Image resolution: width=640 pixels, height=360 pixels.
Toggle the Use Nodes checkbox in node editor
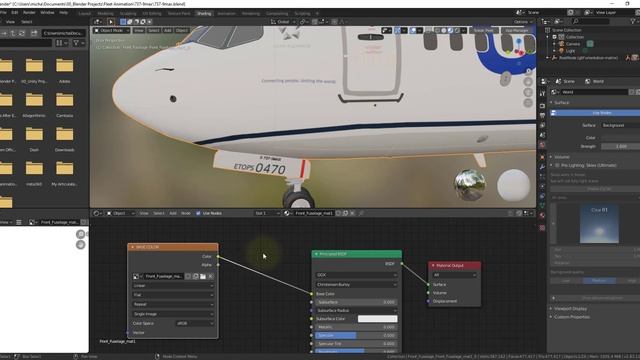click(x=198, y=213)
